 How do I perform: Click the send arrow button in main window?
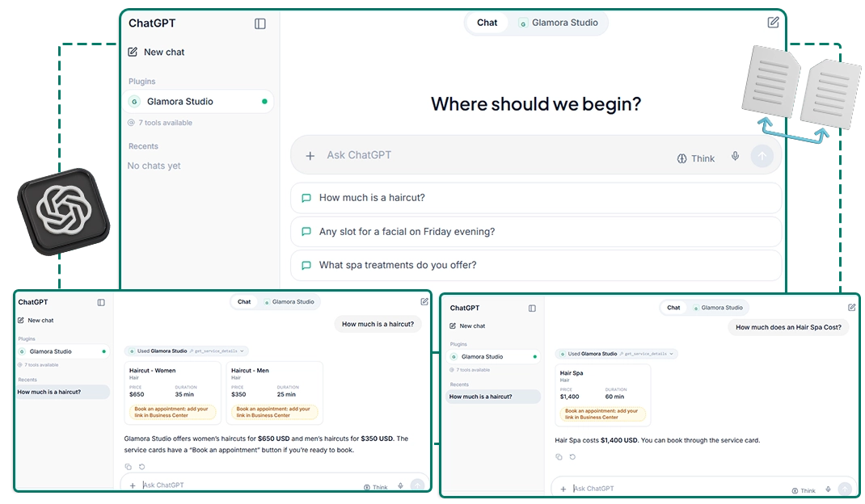click(x=762, y=156)
